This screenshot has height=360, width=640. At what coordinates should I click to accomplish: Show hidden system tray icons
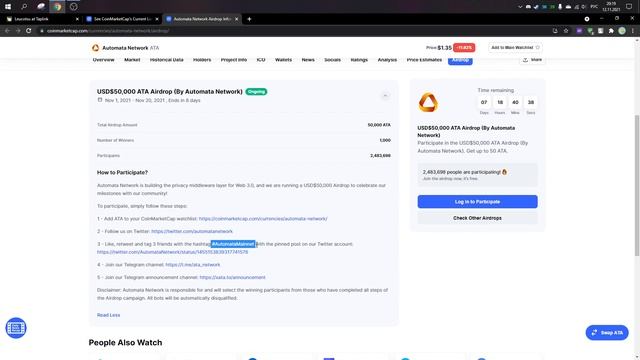click(x=520, y=7)
